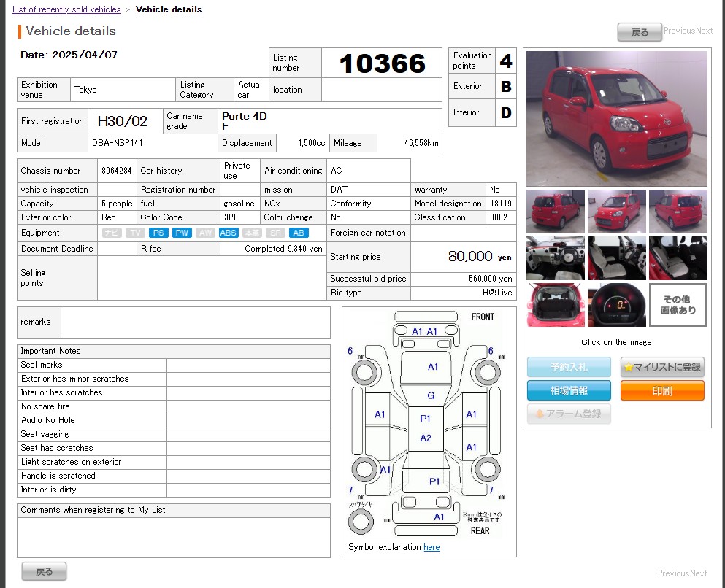This screenshot has height=588, width=725.
Task: Click the R fee Completed 9,340 yen
Action: pyautogui.click(x=283, y=249)
